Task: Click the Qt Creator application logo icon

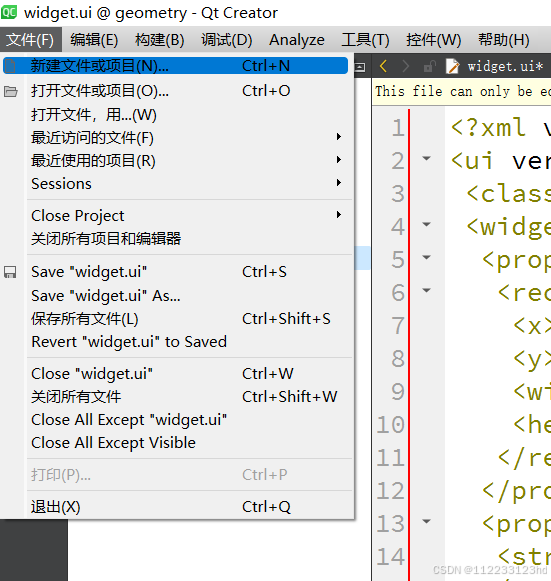Action: [x=9, y=12]
